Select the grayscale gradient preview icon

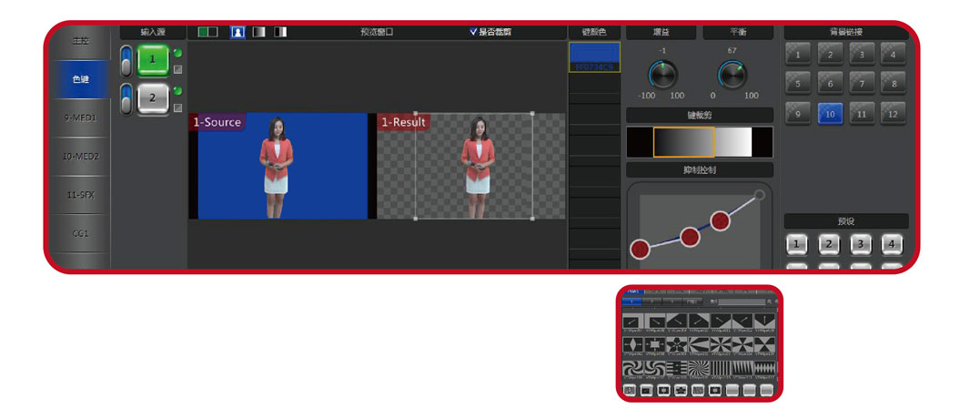tap(259, 32)
